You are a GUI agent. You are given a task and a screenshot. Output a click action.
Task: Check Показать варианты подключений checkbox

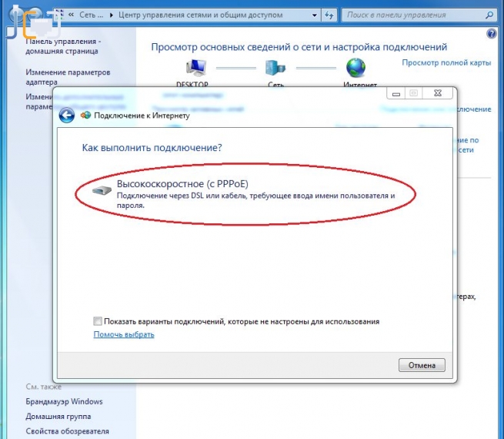click(98, 321)
